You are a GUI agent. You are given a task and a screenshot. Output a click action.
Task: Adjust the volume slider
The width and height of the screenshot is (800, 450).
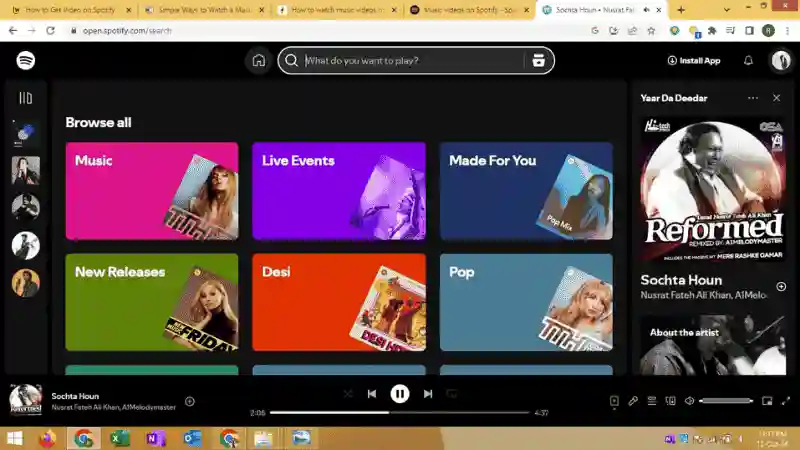[726, 401]
